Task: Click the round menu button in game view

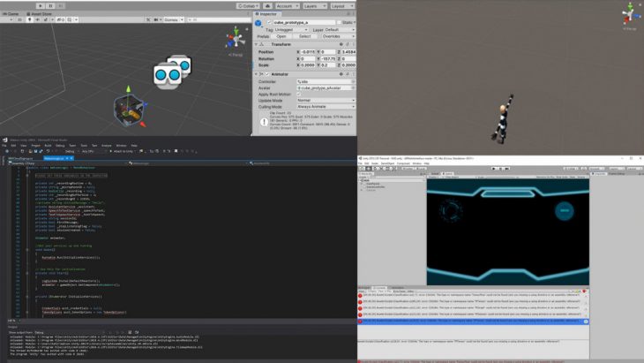Action: 588,210
